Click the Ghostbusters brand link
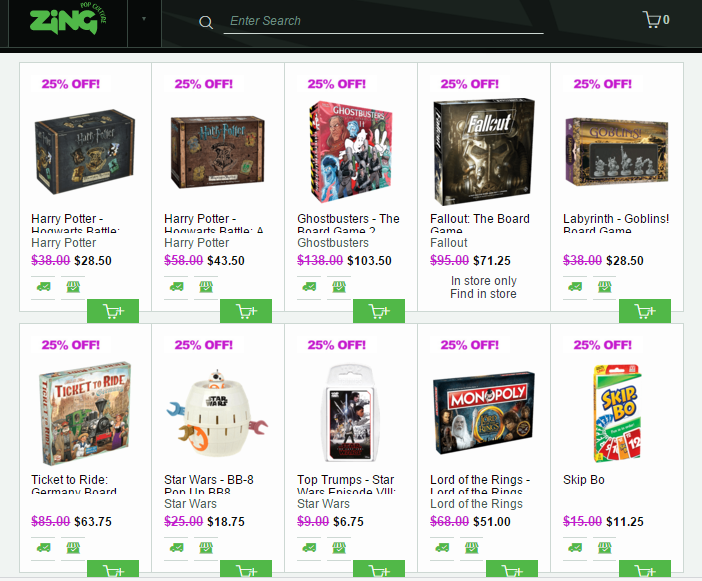Screen dimensions: 702x581 (x=333, y=243)
